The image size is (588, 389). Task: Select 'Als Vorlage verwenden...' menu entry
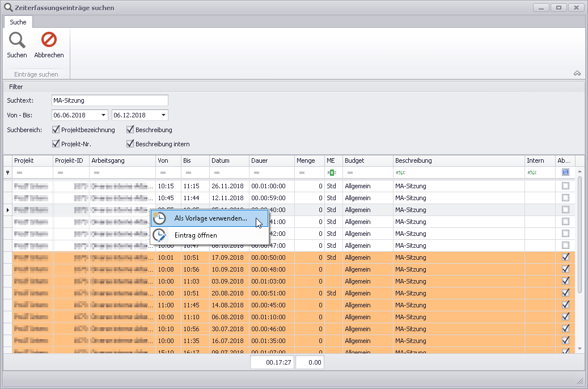[x=210, y=219]
